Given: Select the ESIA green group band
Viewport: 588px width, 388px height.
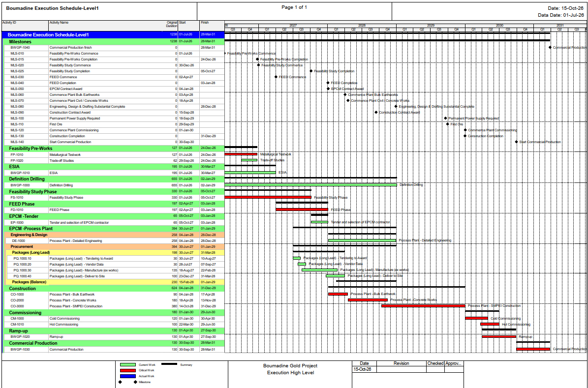Looking at the screenshot, I should point(114,166).
